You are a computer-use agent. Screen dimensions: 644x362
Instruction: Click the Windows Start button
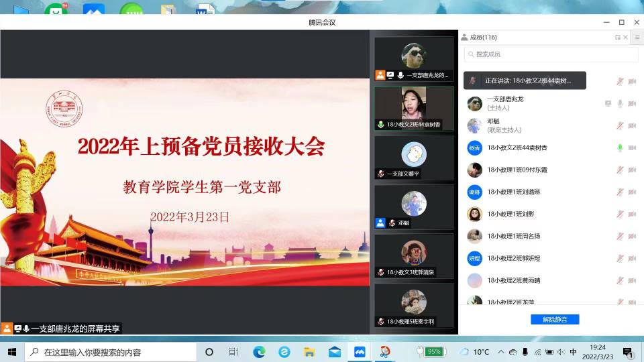coord(11,352)
